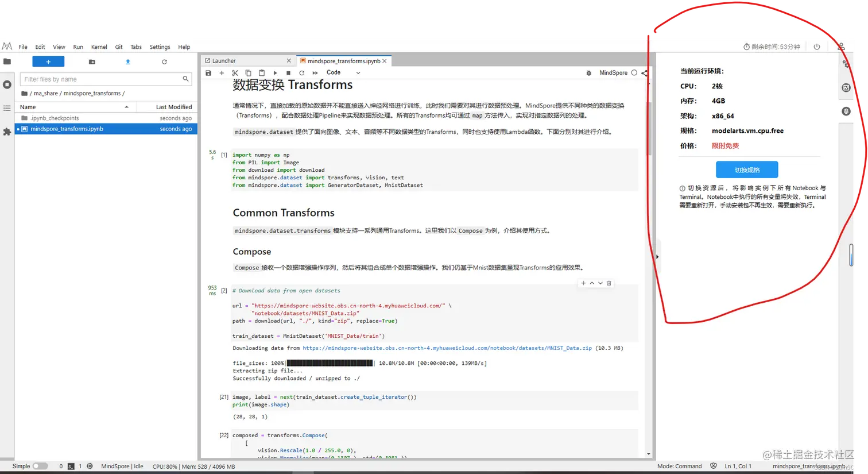Delete the cell with trash icon
868x474 pixels.
[x=609, y=283]
